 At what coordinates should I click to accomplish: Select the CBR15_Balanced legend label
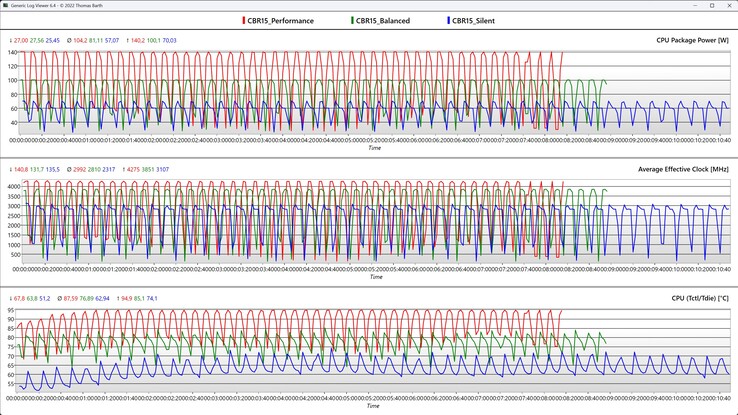[384, 20]
